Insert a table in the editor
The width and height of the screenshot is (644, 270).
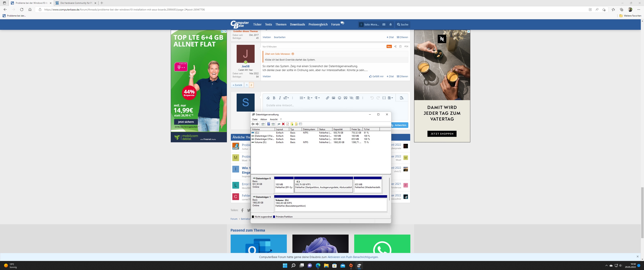click(357, 98)
